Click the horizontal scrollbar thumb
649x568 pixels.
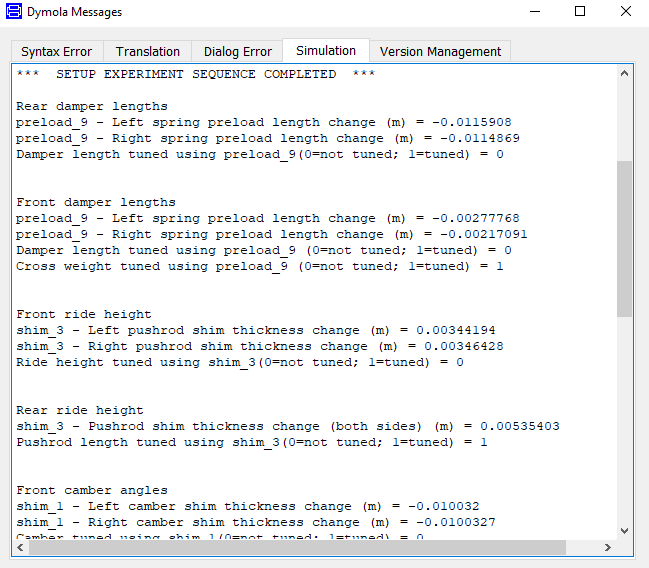(x=297, y=547)
